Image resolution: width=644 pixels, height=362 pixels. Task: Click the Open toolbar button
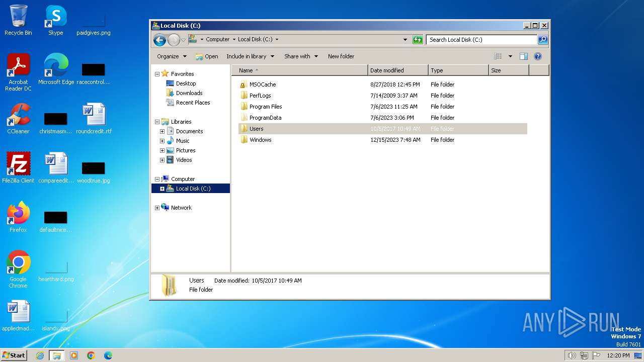207,56
